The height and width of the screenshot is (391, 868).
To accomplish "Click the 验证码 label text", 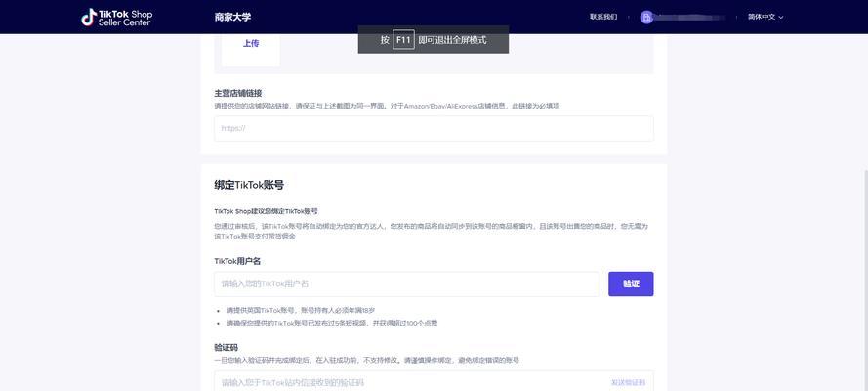I will tap(226, 348).
